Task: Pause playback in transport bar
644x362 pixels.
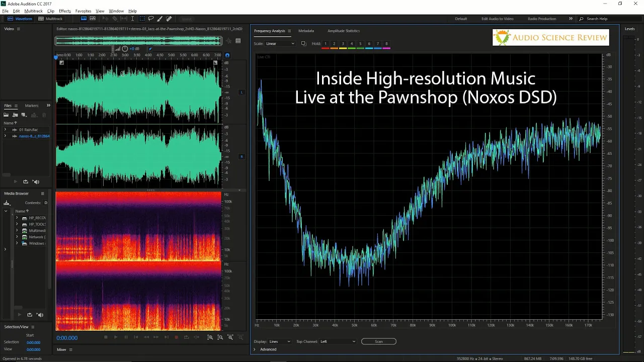Action: [x=126, y=337]
